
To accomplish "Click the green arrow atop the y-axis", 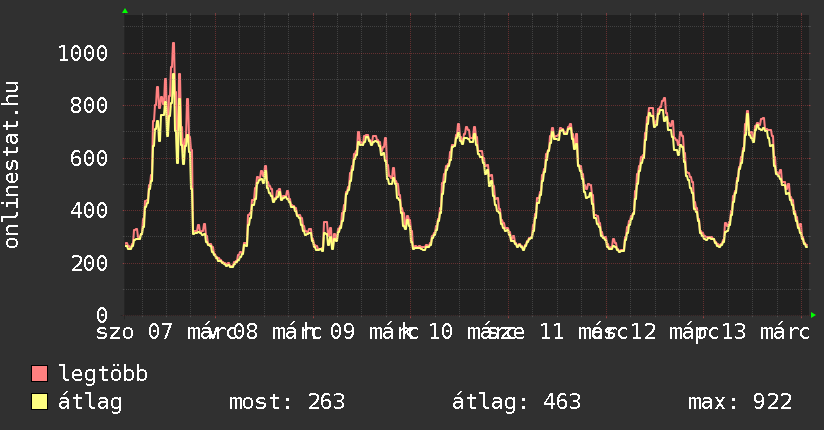I will (x=125, y=11).
